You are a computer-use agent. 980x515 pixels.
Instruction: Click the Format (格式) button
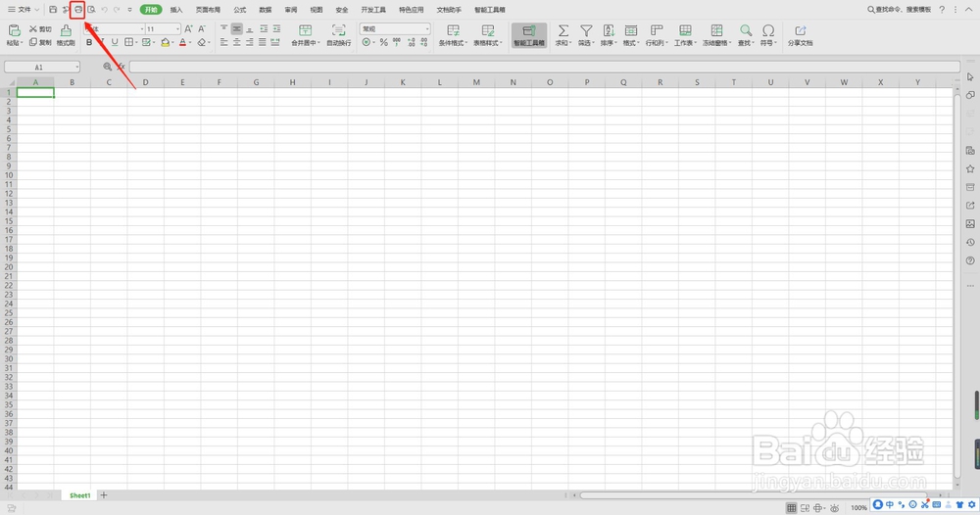pos(631,35)
